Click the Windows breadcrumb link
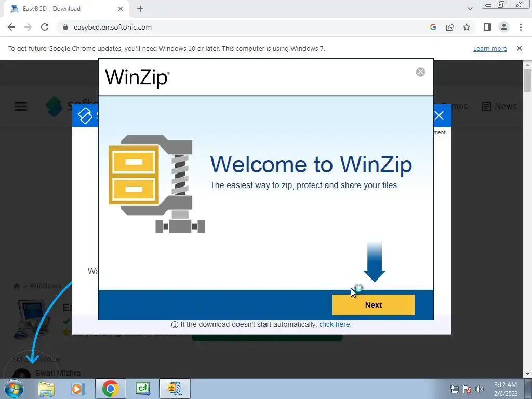This screenshot has height=399, width=532. tap(46, 286)
